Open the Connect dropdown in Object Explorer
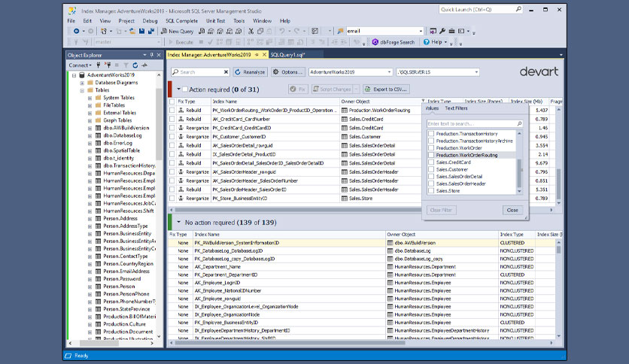Screen dimensions: 629x364 click(x=80, y=65)
